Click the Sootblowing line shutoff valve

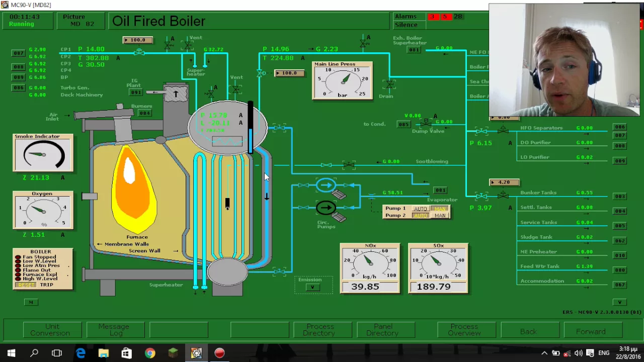tap(348, 165)
